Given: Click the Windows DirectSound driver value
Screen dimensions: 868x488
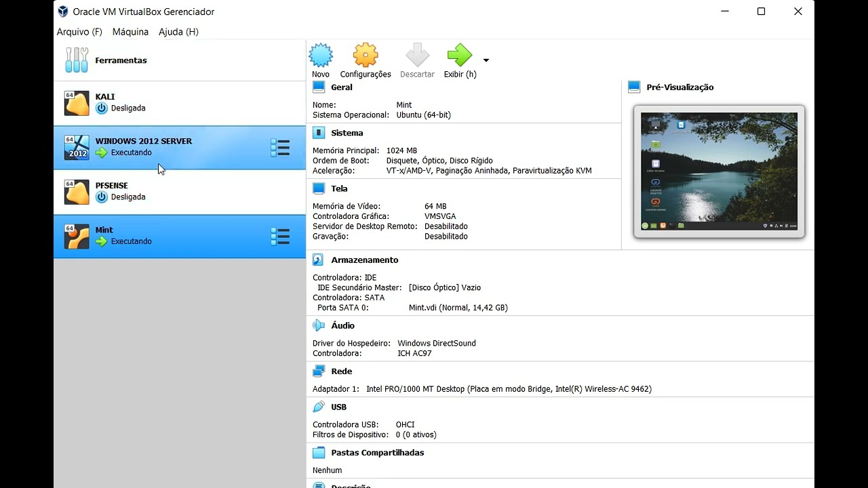Looking at the screenshot, I should pyautogui.click(x=437, y=344).
